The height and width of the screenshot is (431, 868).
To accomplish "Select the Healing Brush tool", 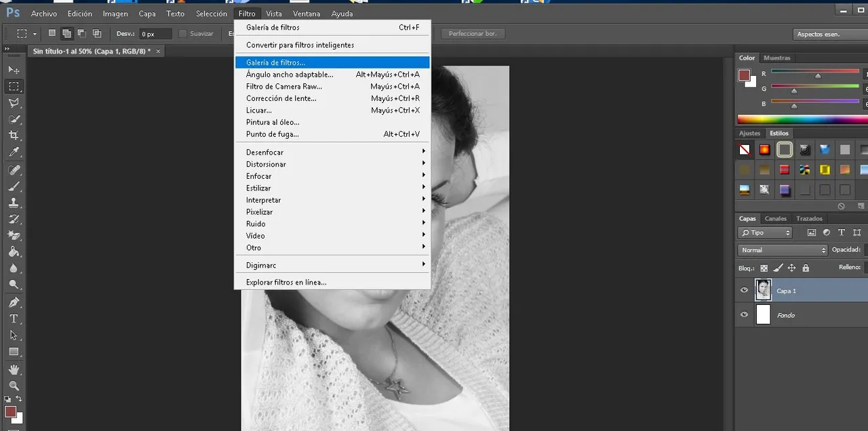I will tap(14, 169).
